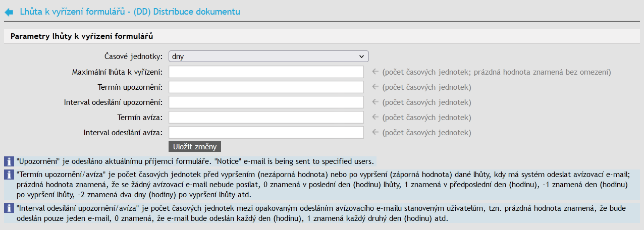
Task: Focus the Termín upozornění input field
Action: 266,87
